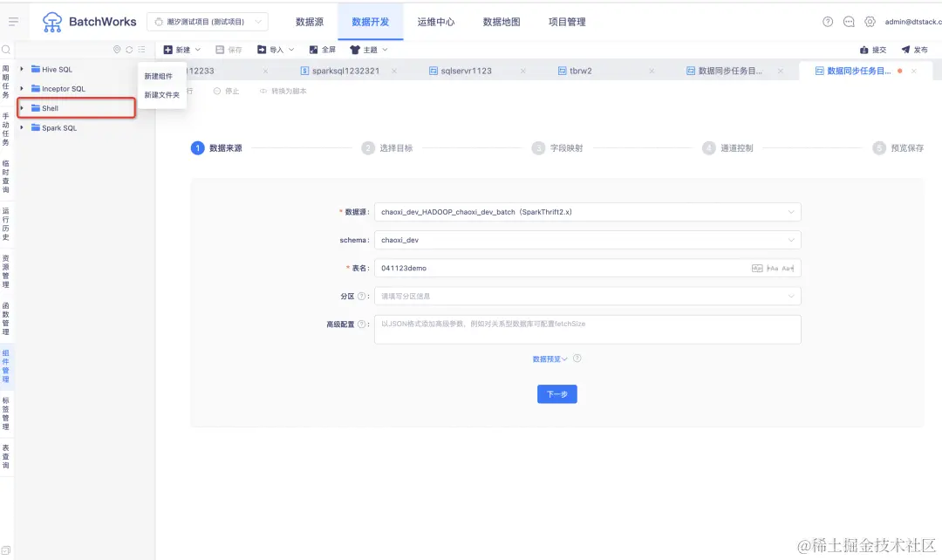The height and width of the screenshot is (560, 942).
Task: Close the tbrw2 tab
Action: click(x=652, y=71)
